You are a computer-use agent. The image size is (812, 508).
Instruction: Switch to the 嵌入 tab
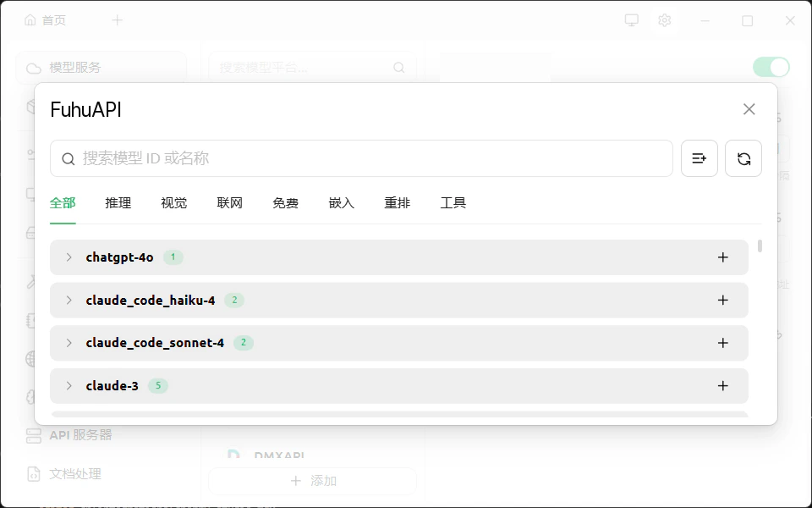[x=341, y=202]
